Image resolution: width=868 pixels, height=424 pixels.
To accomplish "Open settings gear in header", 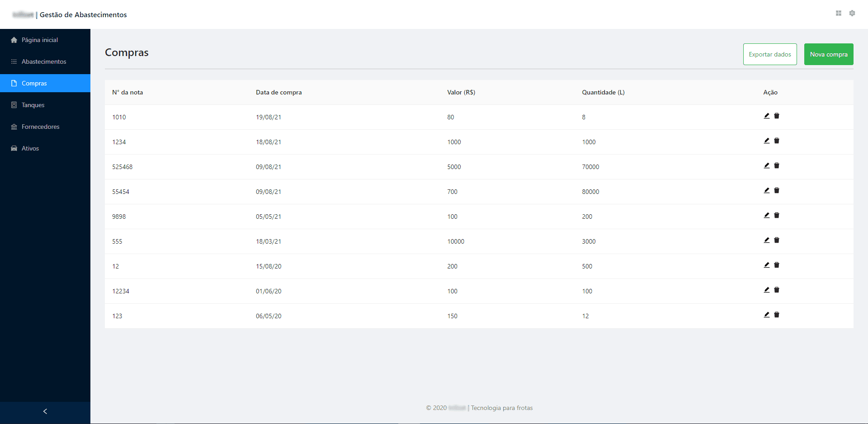I will (852, 14).
